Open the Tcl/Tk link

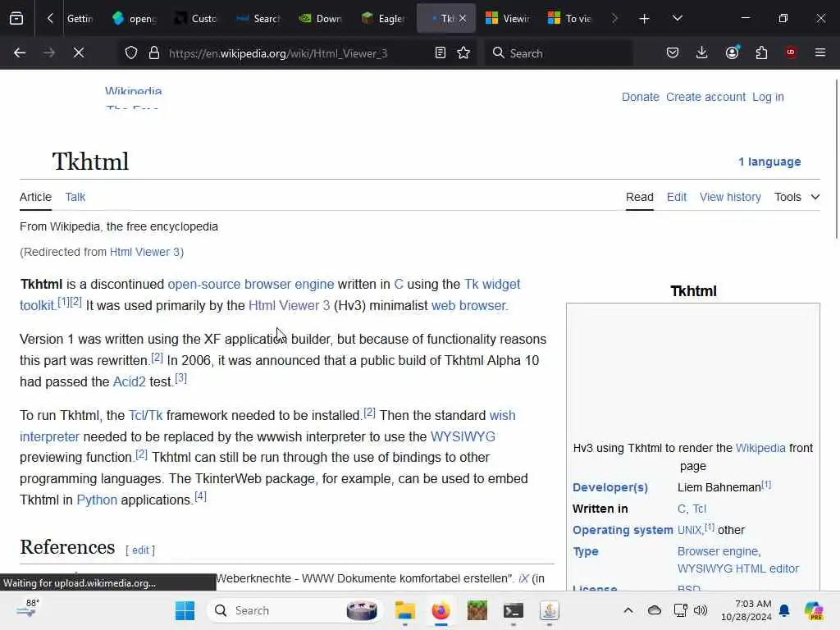(x=146, y=415)
